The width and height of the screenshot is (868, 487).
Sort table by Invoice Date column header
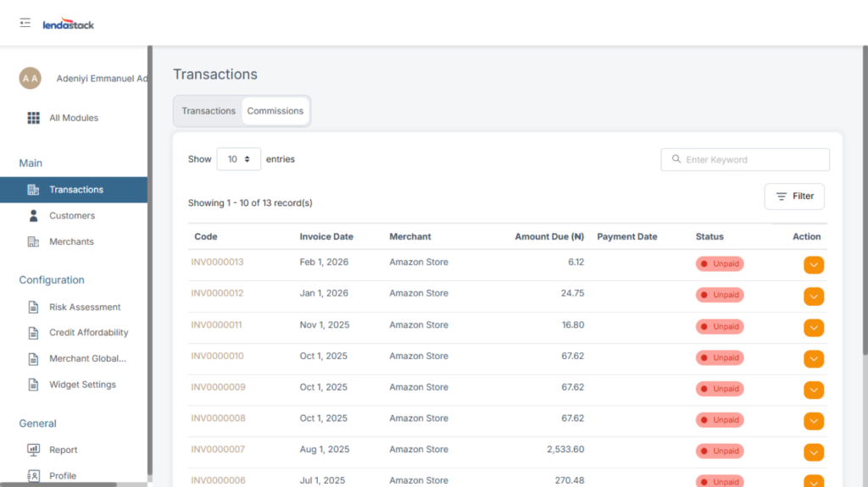326,237
